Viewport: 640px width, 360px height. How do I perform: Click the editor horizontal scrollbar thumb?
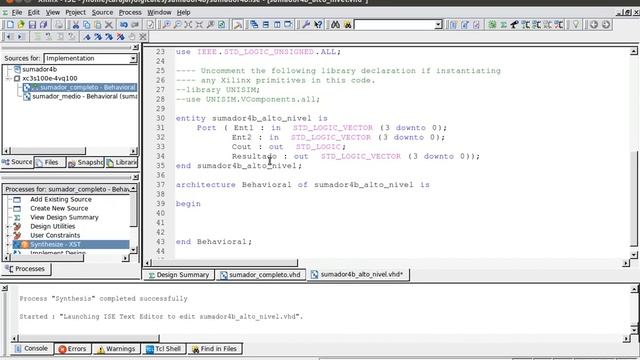click(225, 263)
